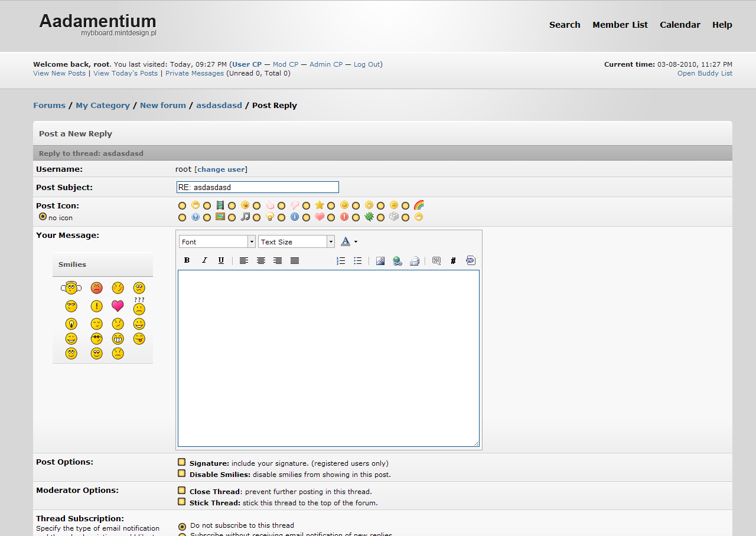Insert a hyperlink using the globe icon
Image resolution: width=756 pixels, height=536 pixels.
[x=397, y=260]
